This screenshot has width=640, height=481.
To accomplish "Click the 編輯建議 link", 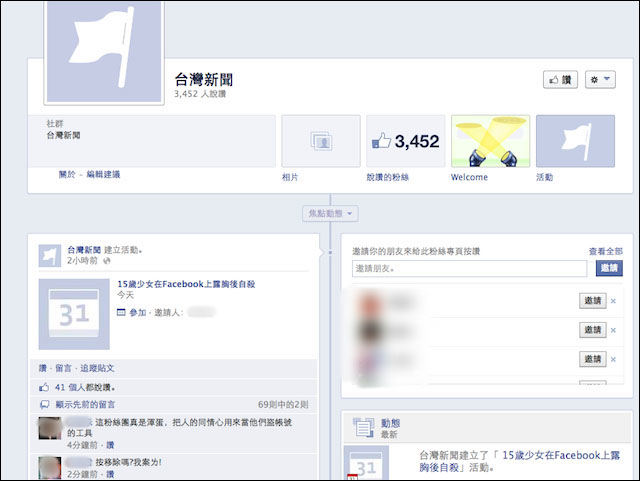I will click(x=103, y=174).
